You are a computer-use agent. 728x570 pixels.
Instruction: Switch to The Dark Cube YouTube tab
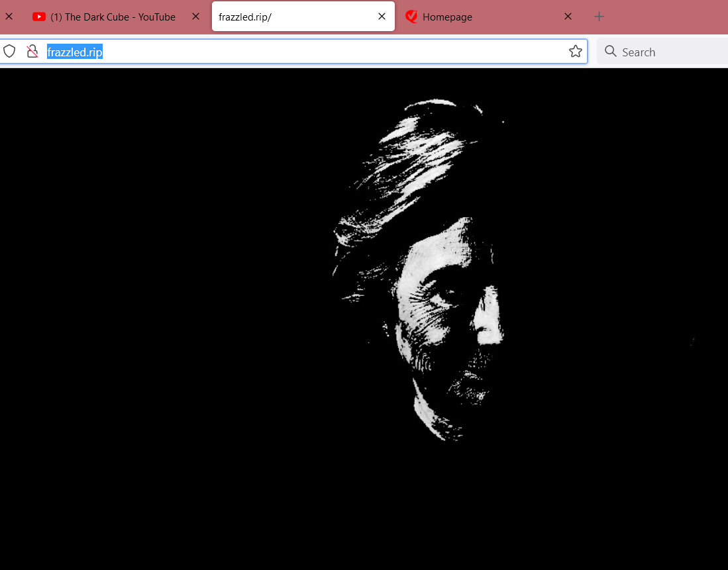(x=113, y=17)
